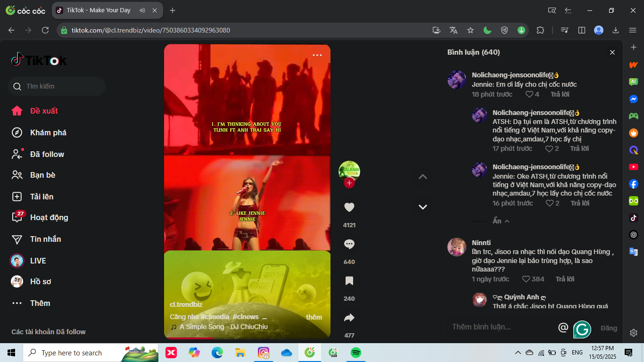Image resolution: width=644 pixels, height=362 pixels.
Task: Open Spotify from the taskbar
Action: (x=356, y=353)
